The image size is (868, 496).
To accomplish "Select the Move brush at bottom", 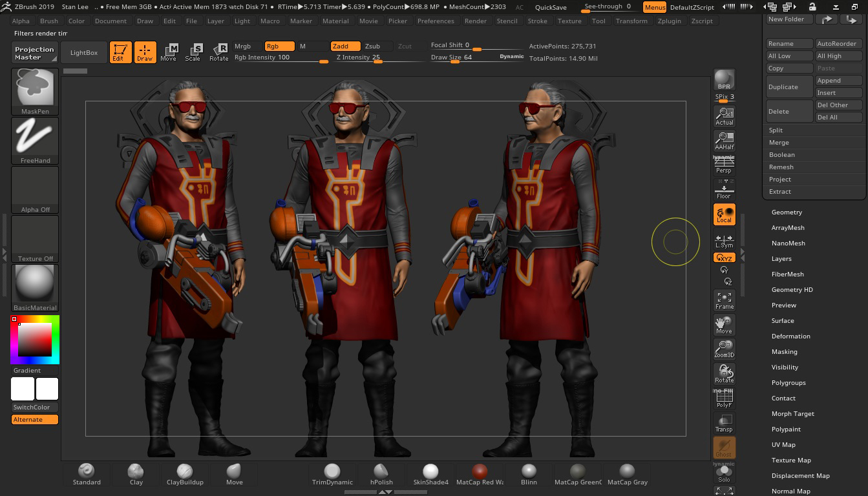I will (234, 474).
